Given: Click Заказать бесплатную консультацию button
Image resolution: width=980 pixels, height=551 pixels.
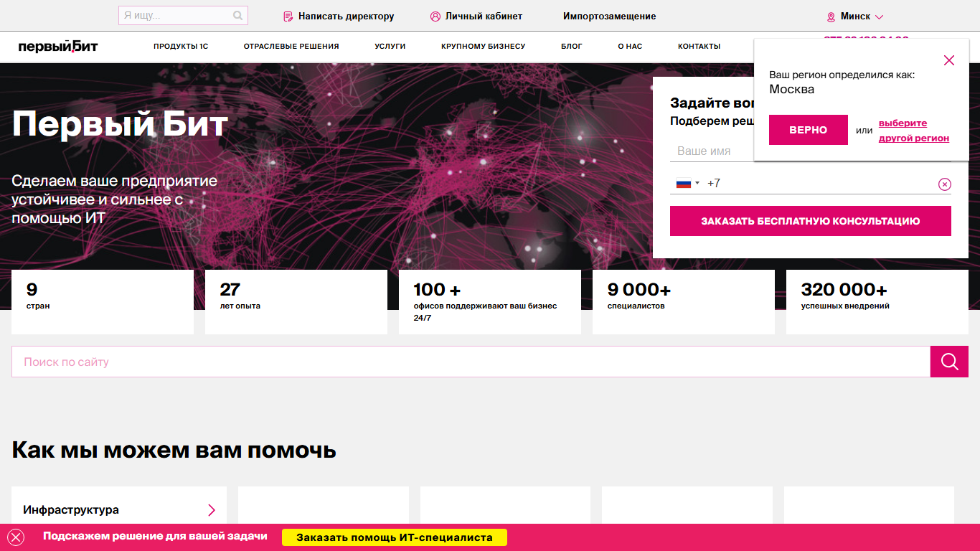Looking at the screenshot, I should (811, 221).
